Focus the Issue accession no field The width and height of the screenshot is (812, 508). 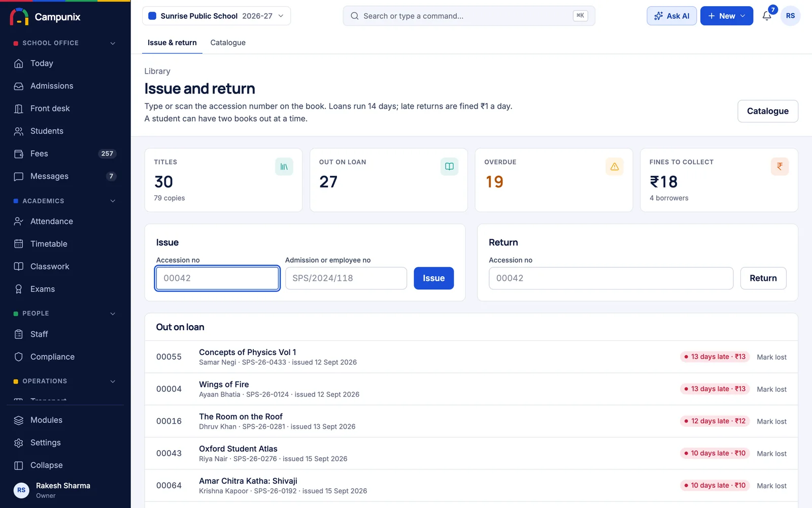[x=217, y=278]
